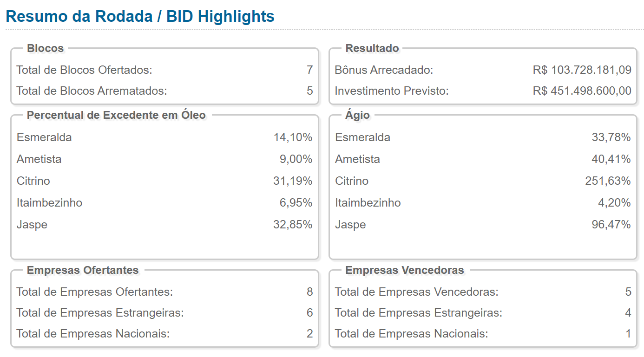Select the Ágio section title
Image resolution: width=644 pixels, height=357 pixels.
pos(357,115)
